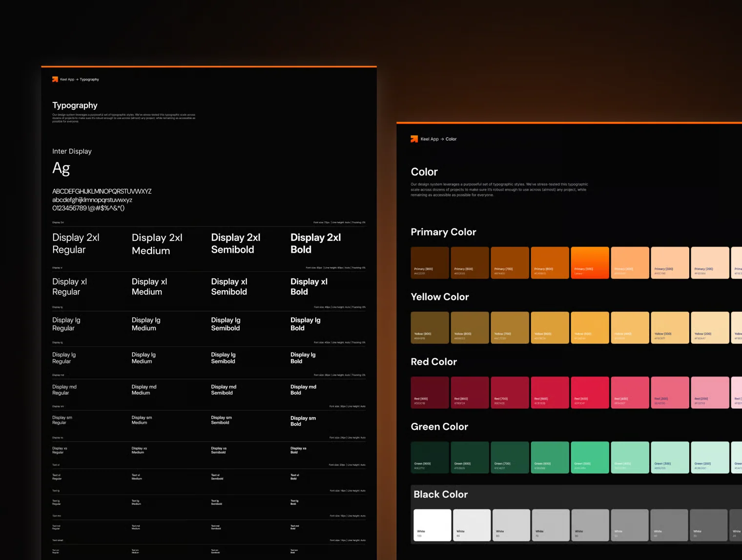Select the Primary [200] swatch
742x560 pixels.
click(x=710, y=263)
